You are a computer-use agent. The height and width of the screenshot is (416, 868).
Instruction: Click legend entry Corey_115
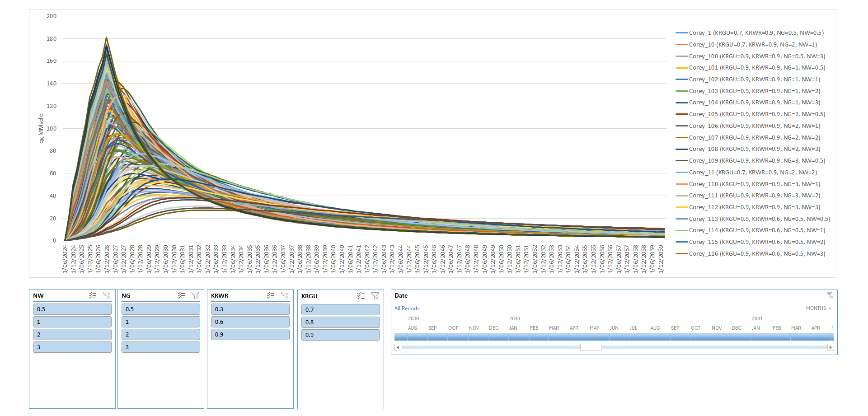[751, 242]
